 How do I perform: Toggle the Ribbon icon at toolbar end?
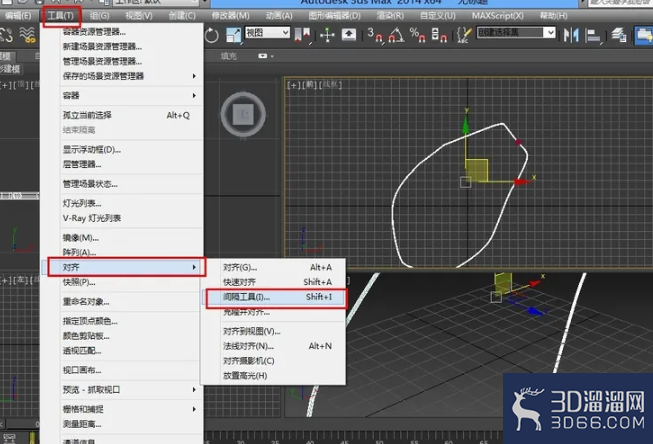click(x=644, y=35)
